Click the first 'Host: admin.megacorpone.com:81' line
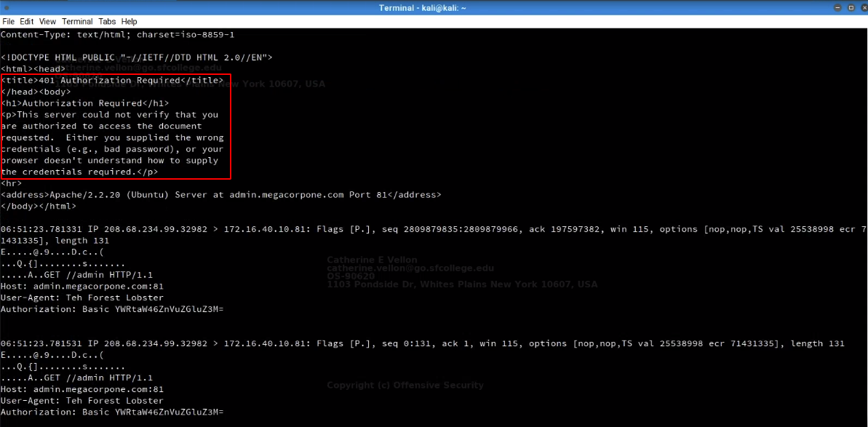The height and width of the screenshot is (427, 868). [82, 286]
